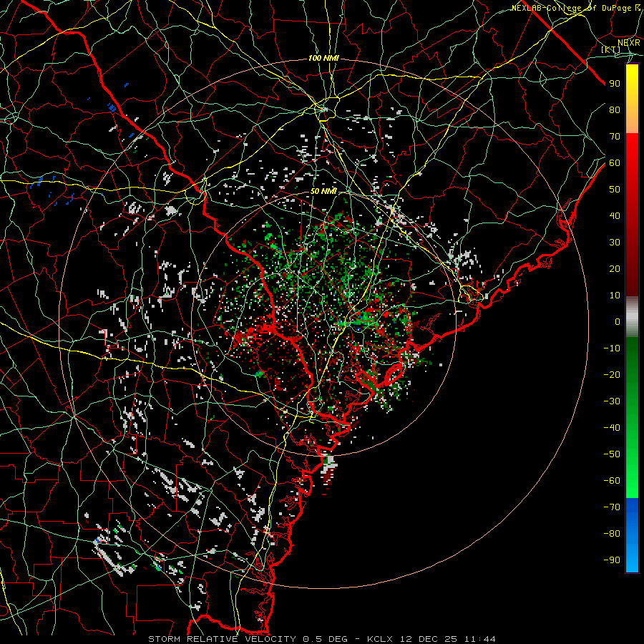Click the 30 value on velocity scale

point(615,243)
